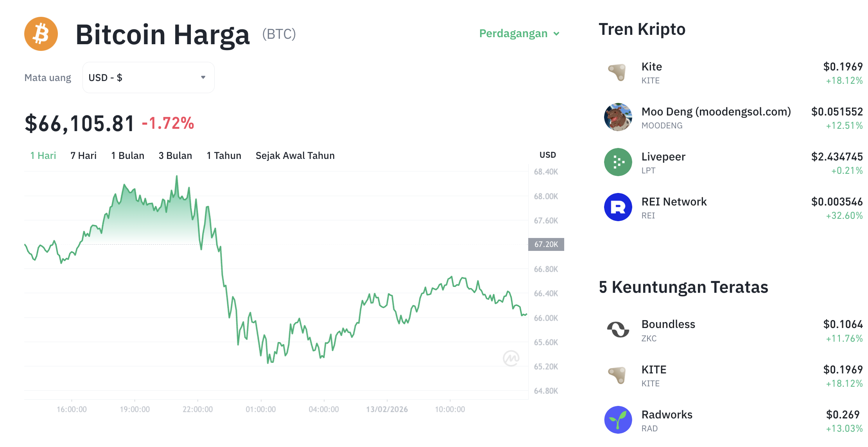
Task: Expand the Perdagangan menu chevron
Action: coord(557,34)
